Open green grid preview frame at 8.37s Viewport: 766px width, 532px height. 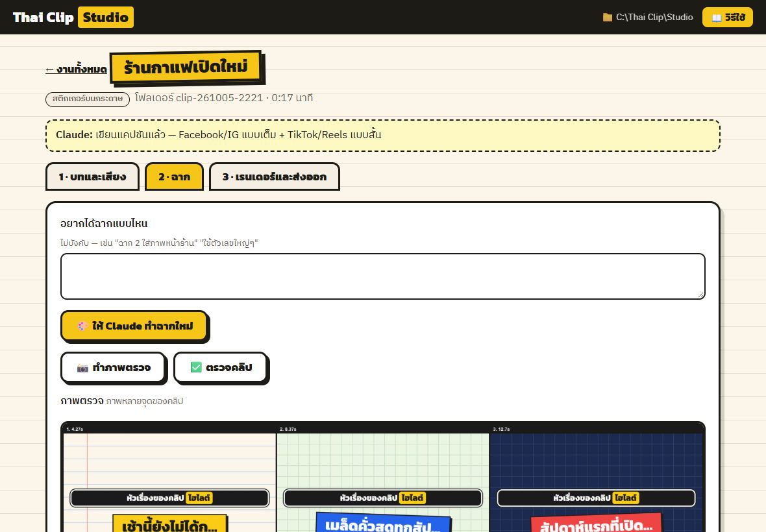tap(383, 478)
